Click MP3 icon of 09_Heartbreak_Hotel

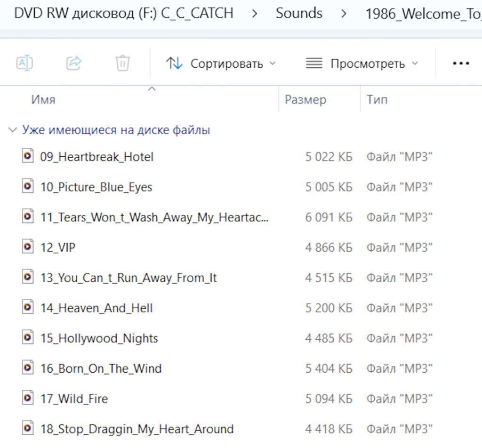tap(28, 156)
